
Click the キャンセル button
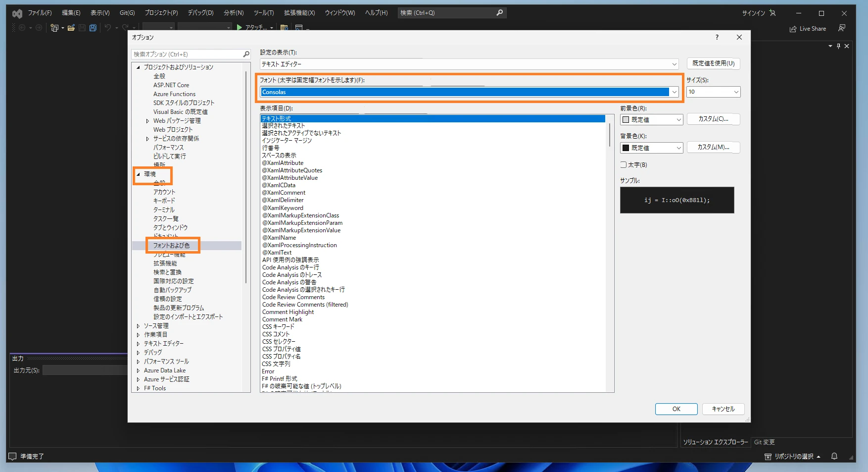[x=723, y=409]
